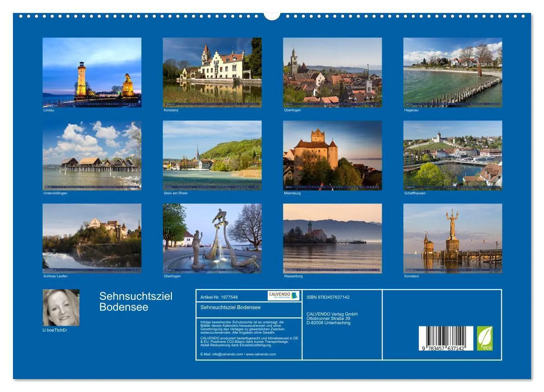The image size is (544, 392).
Task: Open the Lindau lighthouse photo
Action: pyautogui.click(x=92, y=72)
